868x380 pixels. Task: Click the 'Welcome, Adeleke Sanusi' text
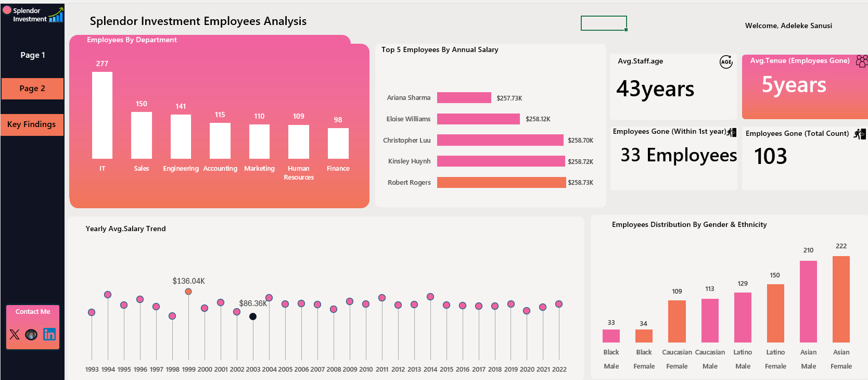788,26
